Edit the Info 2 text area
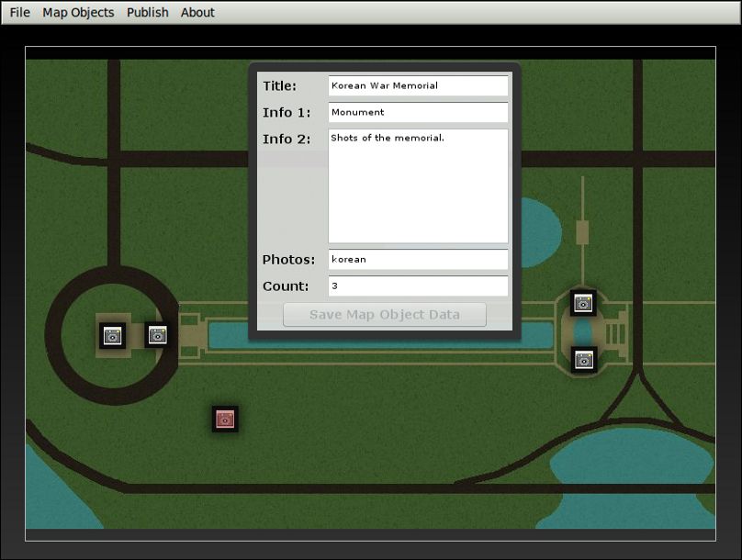 point(419,185)
